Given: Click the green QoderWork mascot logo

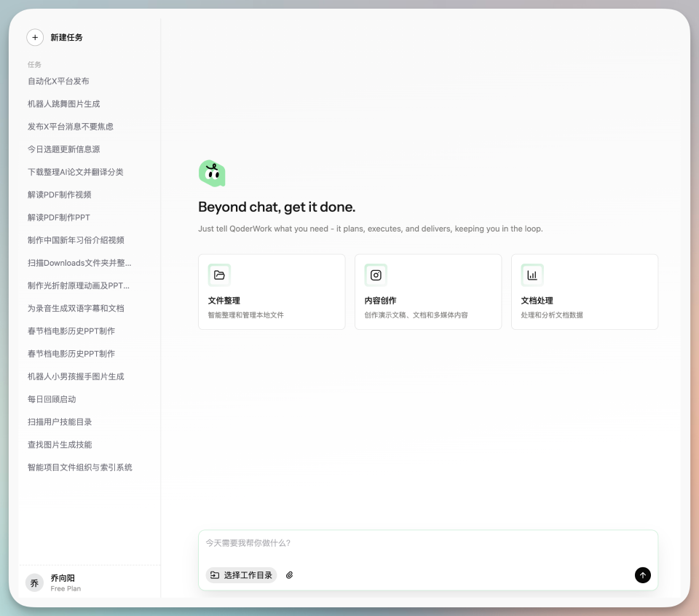Looking at the screenshot, I should click(x=212, y=173).
